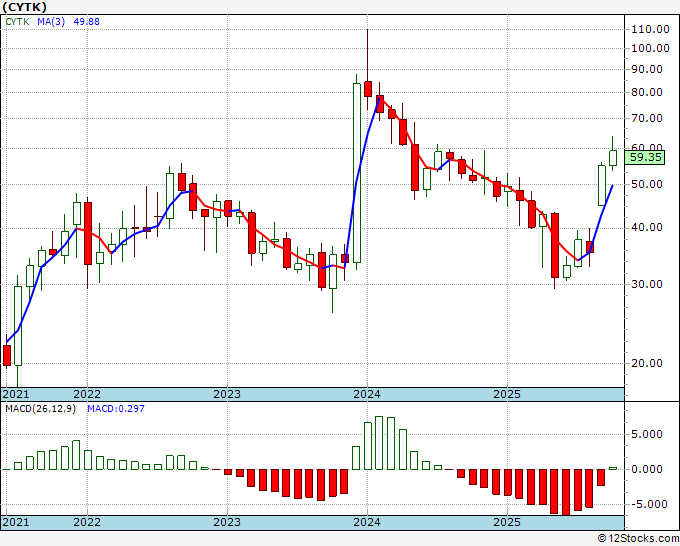
Task: Click the (CYTK) ticker title
Action: [x=25, y=6]
